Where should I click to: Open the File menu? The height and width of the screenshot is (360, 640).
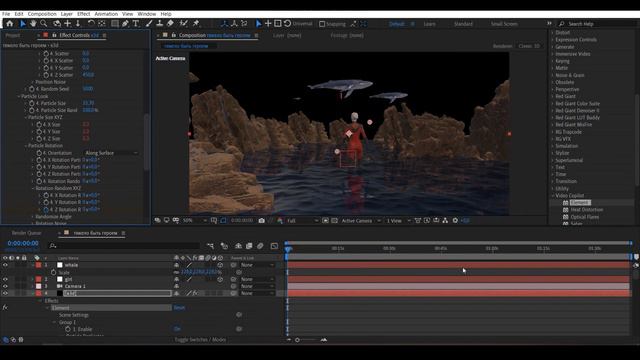click(6, 14)
